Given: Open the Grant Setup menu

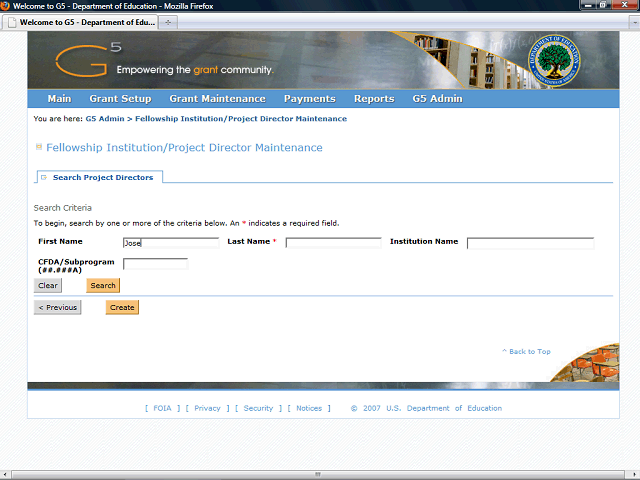Looking at the screenshot, I should pos(120,99).
